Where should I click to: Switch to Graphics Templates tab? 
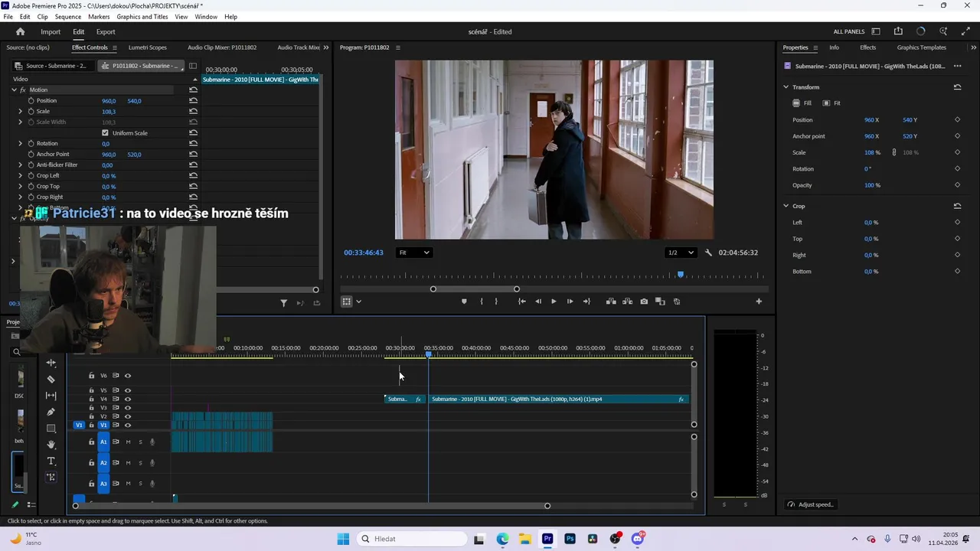pos(922,47)
